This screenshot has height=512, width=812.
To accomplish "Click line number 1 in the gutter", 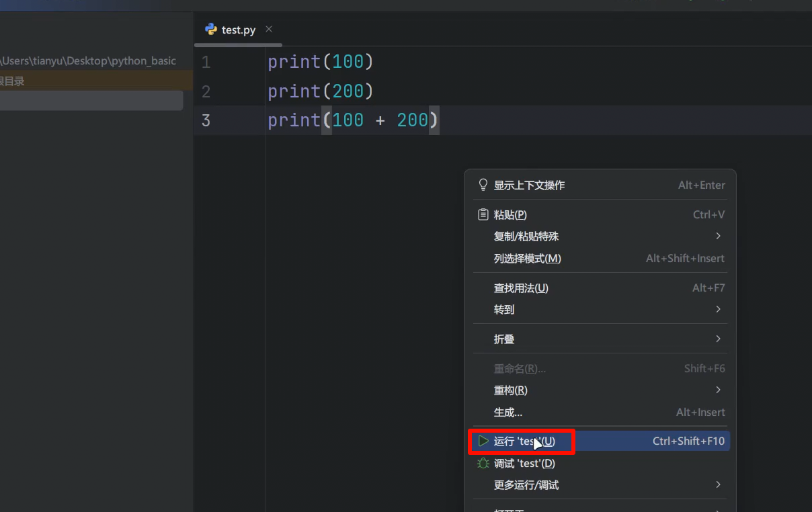I will (206, 62).
